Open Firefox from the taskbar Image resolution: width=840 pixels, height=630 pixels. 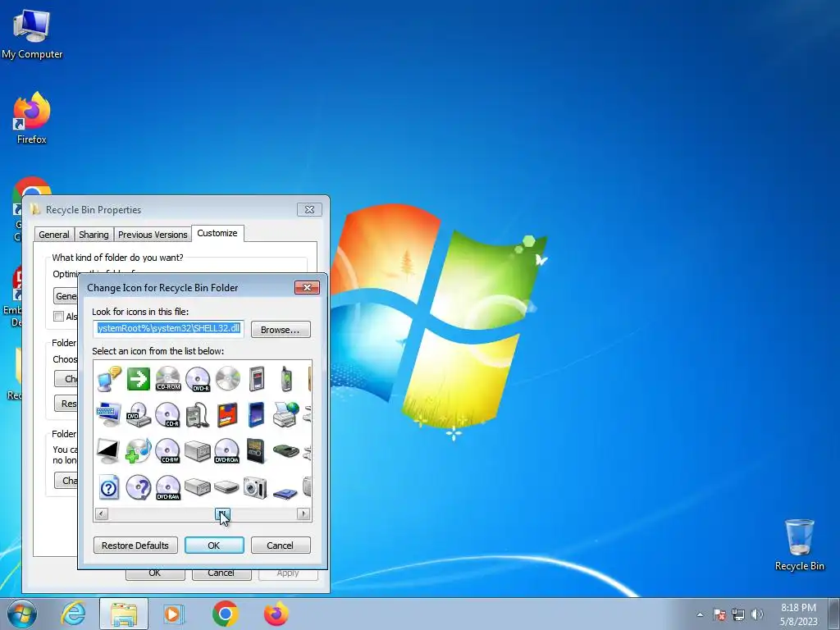coord(276,614)
